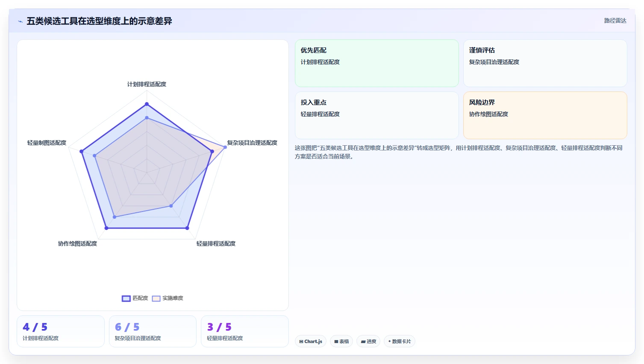This screenshot has width=644, height=364.
Task: Click the 进度 tag icon
Action: (363, 341)
